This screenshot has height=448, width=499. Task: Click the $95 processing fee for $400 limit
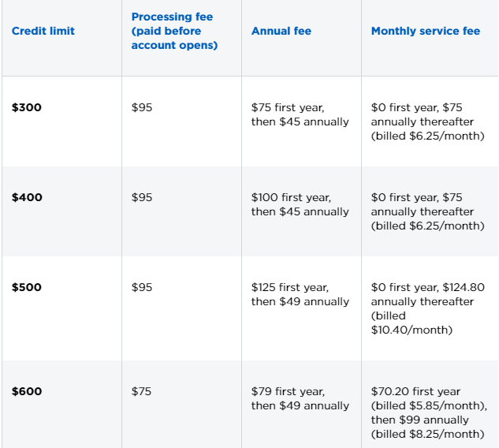[x=142, y=197]
